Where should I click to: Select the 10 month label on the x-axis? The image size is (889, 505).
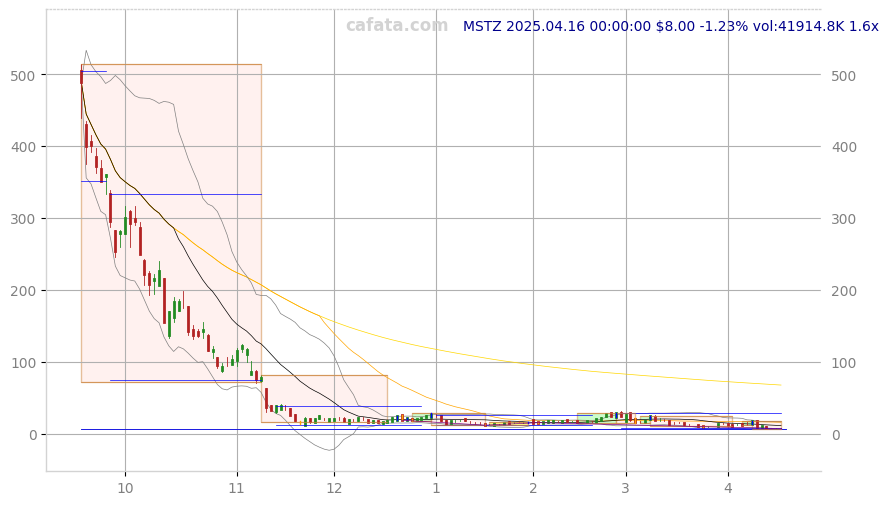tap(125, 488)
